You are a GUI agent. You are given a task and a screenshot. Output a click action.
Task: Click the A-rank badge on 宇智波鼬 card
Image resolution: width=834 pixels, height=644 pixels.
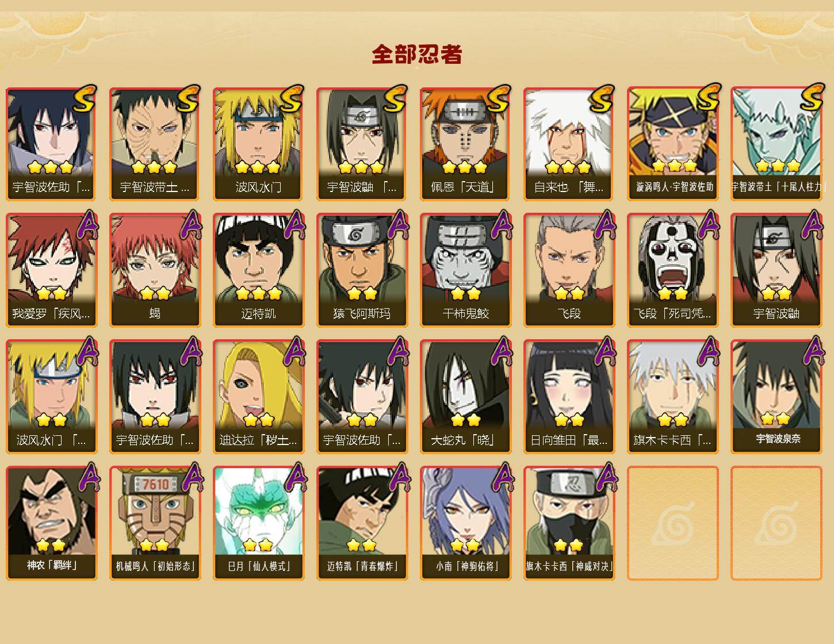812,224
